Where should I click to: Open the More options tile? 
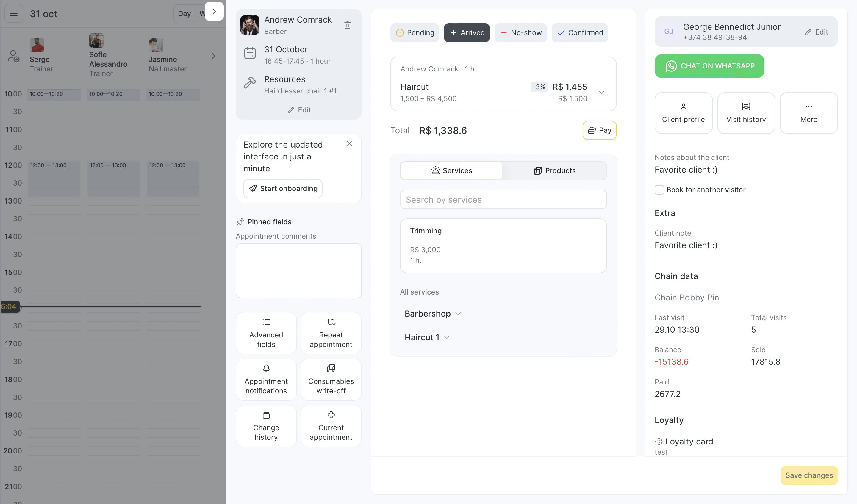[x=808, y=113]
